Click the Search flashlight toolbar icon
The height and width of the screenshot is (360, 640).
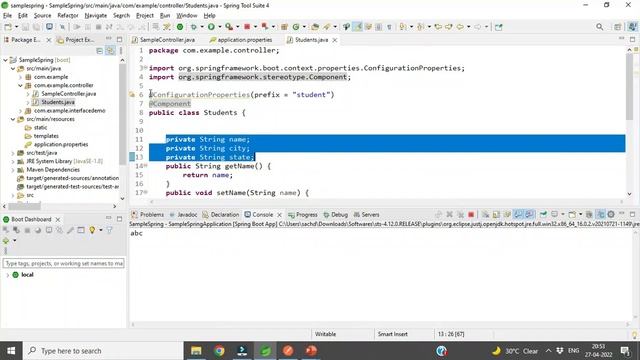coord(327,27)
